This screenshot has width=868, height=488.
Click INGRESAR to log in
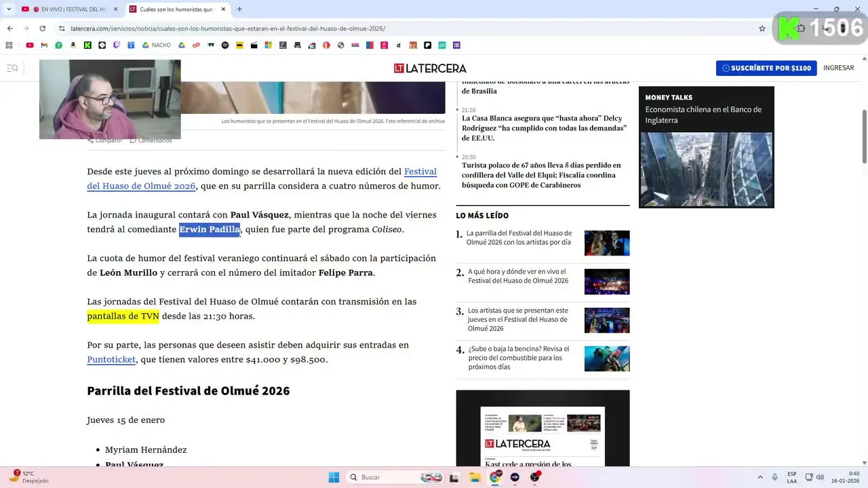838,68
